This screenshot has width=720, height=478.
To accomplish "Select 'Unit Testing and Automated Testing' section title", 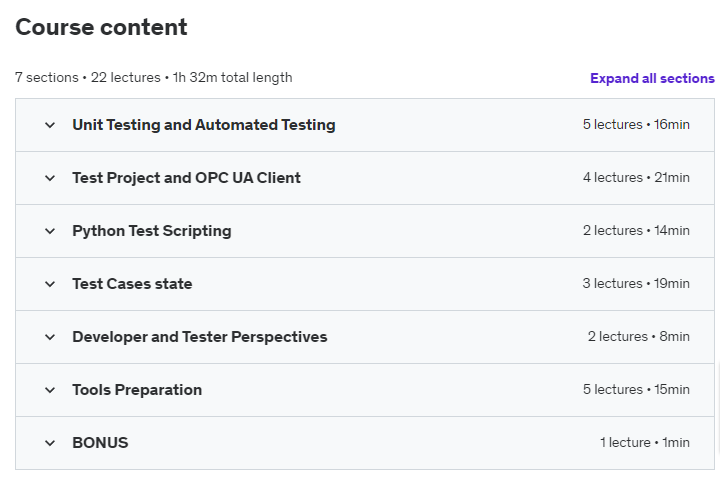I will [203, 125].
